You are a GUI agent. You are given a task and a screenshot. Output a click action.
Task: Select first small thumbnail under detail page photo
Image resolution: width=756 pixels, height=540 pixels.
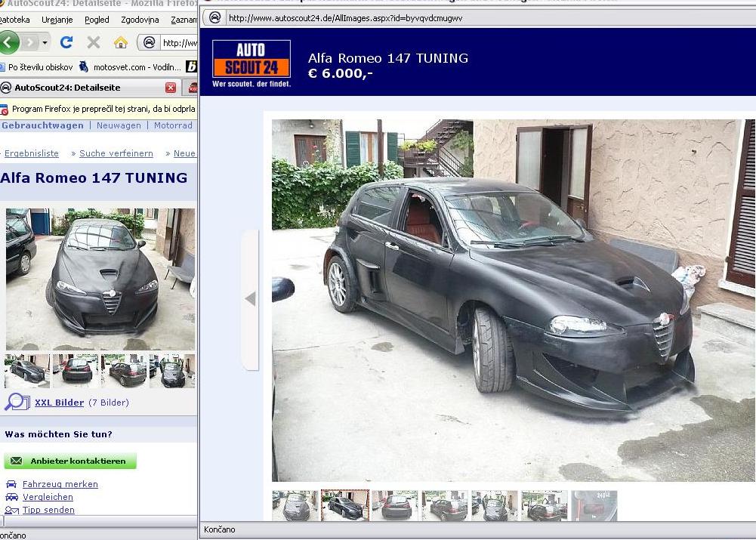pos(27,372)
